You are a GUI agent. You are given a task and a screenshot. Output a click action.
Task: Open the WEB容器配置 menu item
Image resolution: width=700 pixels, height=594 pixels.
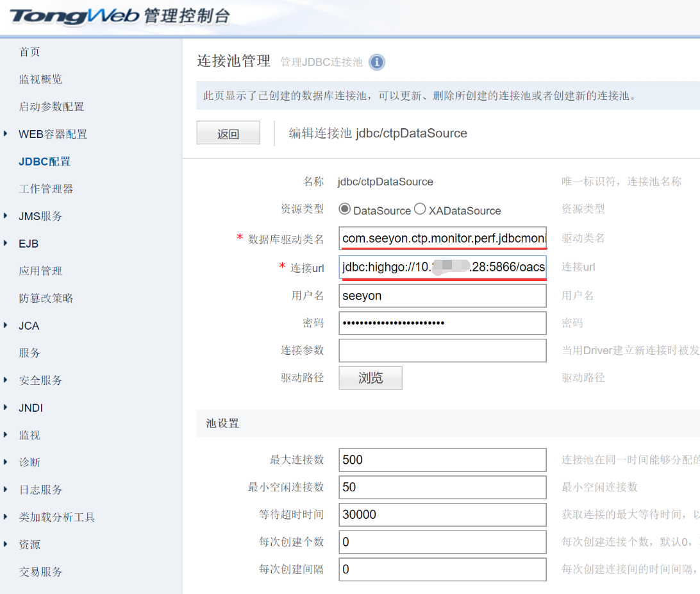click(53, 134)
